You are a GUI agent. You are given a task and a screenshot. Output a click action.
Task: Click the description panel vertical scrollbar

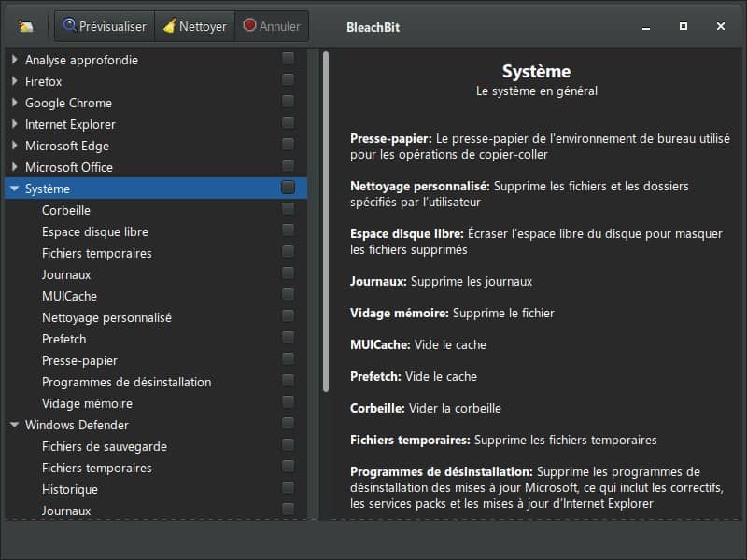click(326, 222)
